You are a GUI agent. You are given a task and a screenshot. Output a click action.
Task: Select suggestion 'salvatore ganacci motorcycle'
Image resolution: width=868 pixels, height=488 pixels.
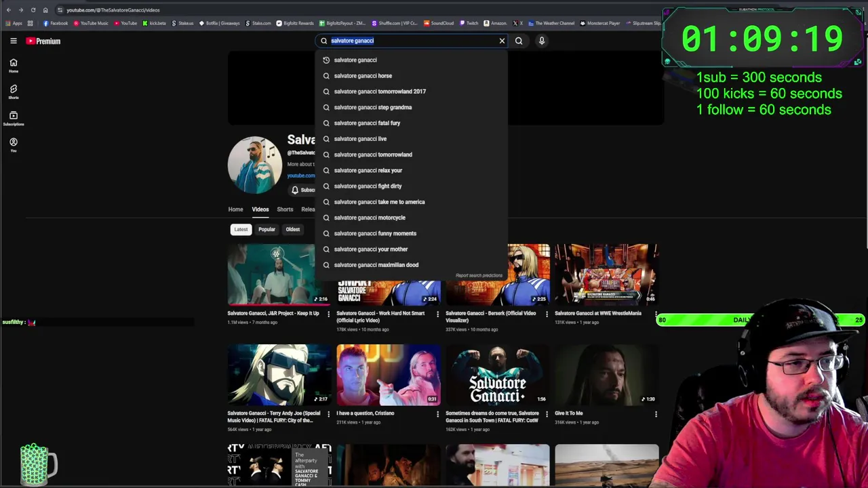pos(412,218)
